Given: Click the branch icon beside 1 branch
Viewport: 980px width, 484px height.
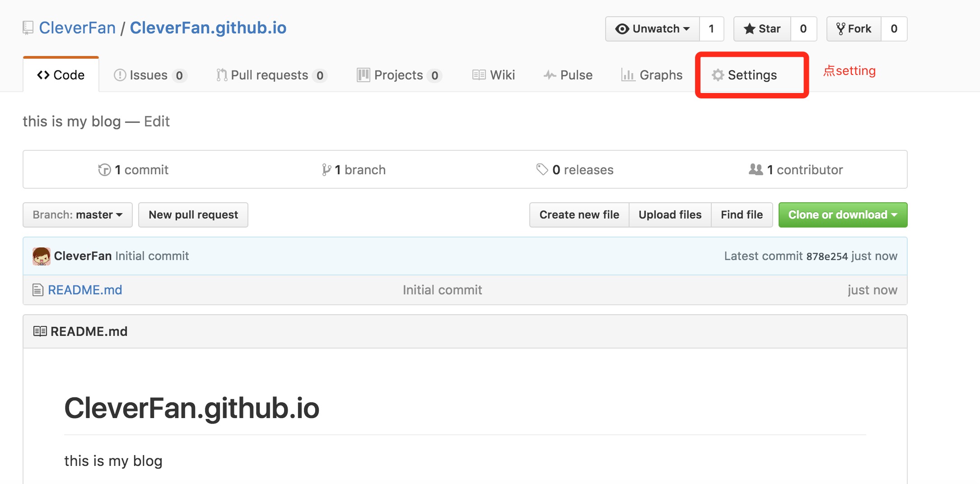Looking at the screenshot, I should pos(327,170).
